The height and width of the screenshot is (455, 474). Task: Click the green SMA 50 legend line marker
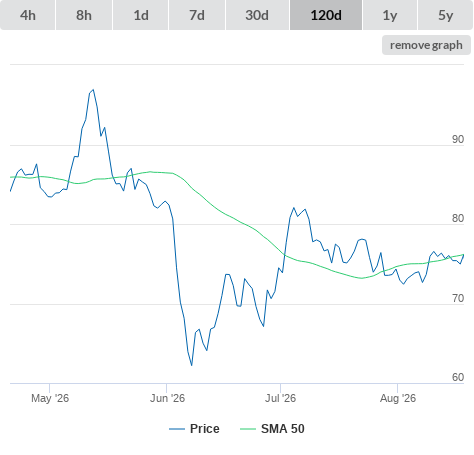click(248, 429)
